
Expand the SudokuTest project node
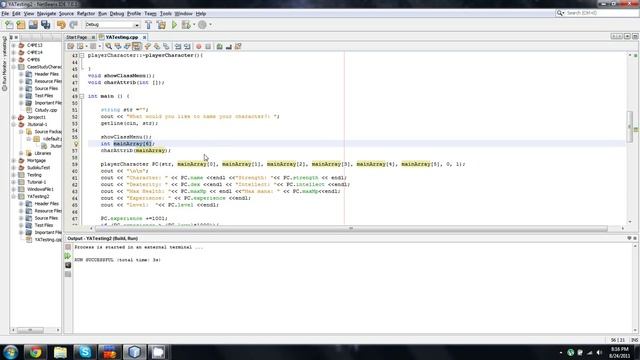(13, 168)
